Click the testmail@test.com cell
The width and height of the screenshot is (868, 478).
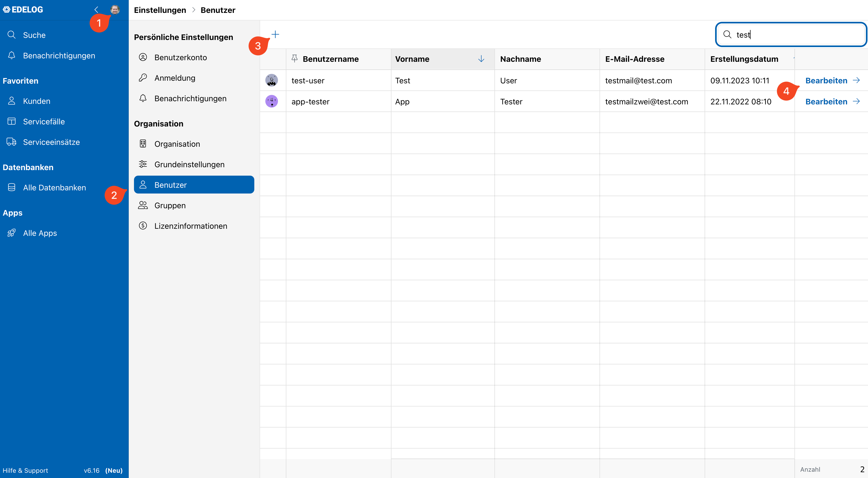click(x=652, y=80)
